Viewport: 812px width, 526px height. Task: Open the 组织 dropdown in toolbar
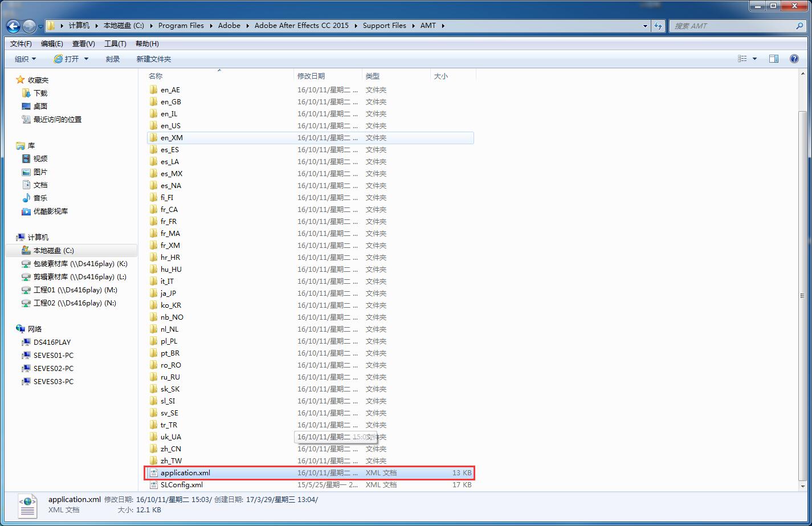coord(25,59)
